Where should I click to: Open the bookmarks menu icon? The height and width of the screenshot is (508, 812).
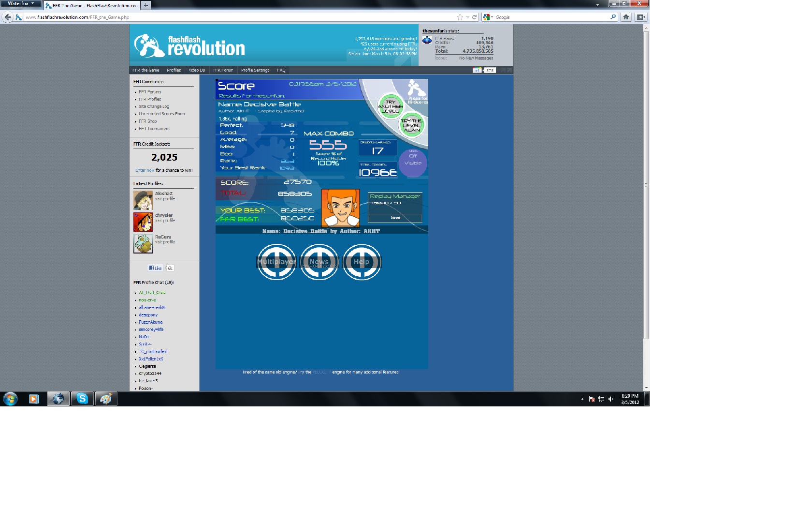tap(641, 17)
